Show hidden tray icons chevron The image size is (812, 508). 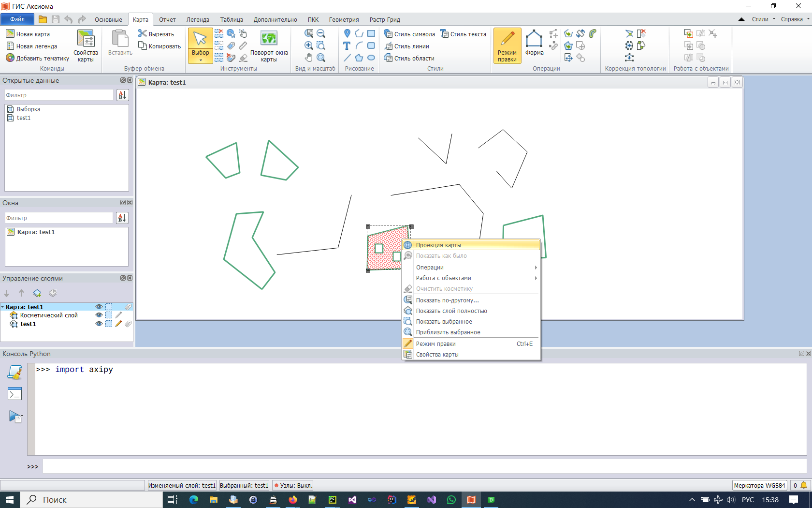click(x=692, y=500)
